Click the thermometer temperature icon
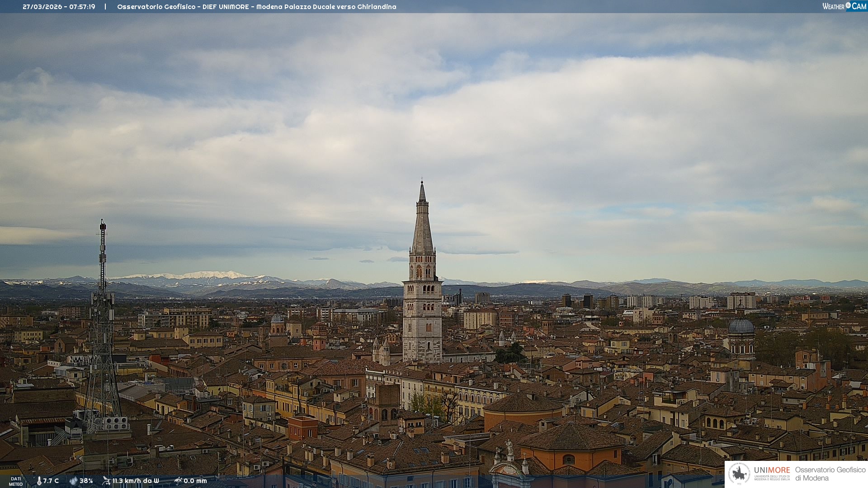Screen dimensions: 868x488 click(x=39, y=481)
